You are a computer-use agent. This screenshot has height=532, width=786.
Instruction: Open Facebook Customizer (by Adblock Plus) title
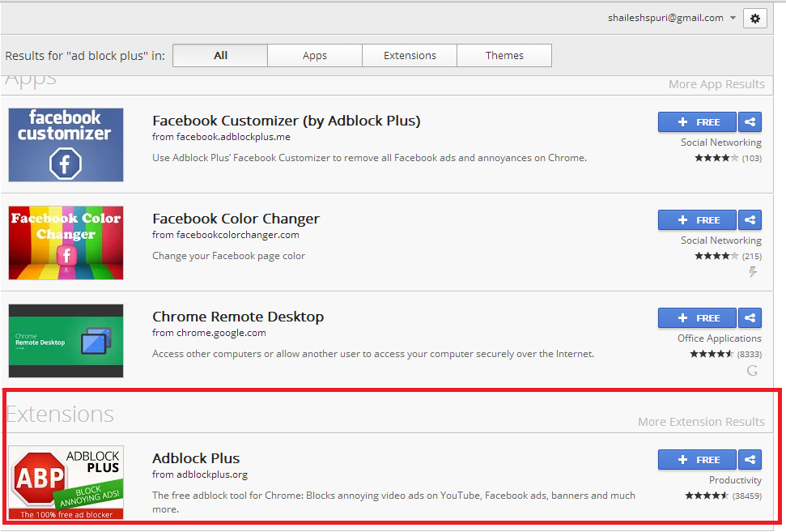(x=287, y=121)
